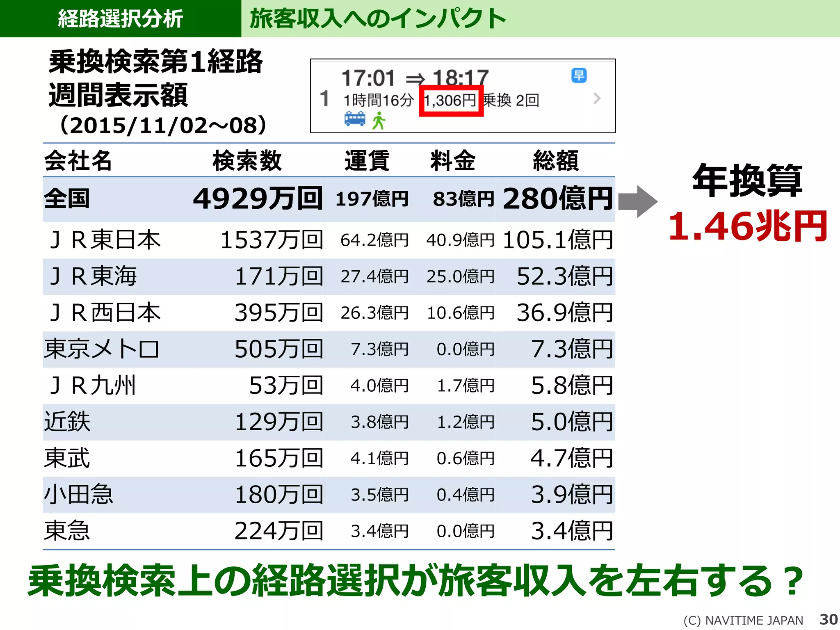The height and width of the screenshot is (630, 840).
Task: Click the (2015/11/02～08) date range
Action: tap(163, 125)
